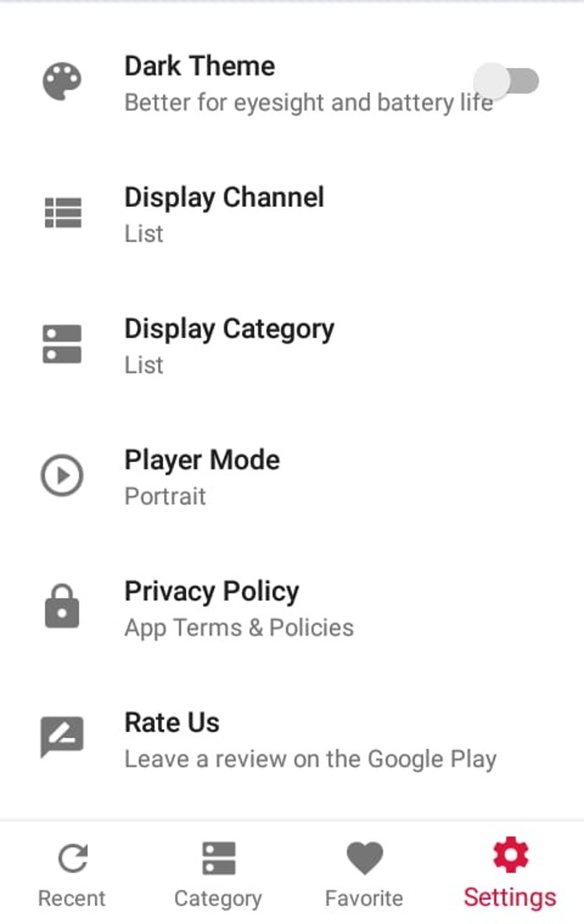The height and width of the screenshot is (924, 584).
Task: Go to the Recent tab label
Action: coord(72,898)
